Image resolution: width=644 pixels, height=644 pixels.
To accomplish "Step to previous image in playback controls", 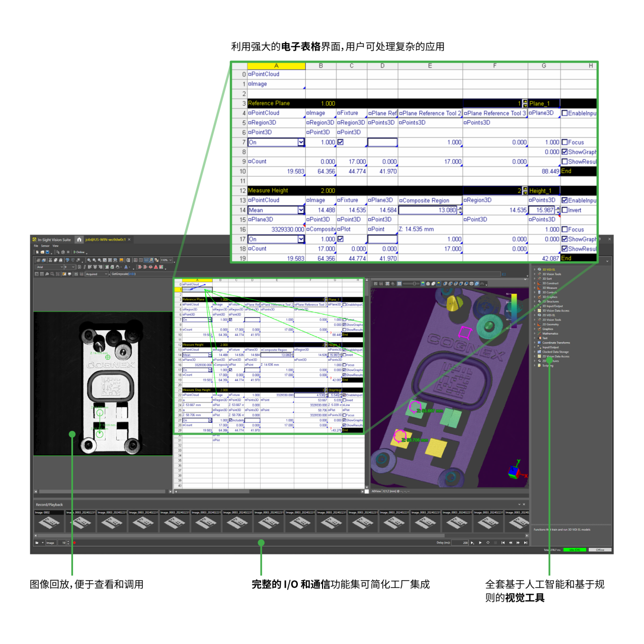I will pos(511,543).
